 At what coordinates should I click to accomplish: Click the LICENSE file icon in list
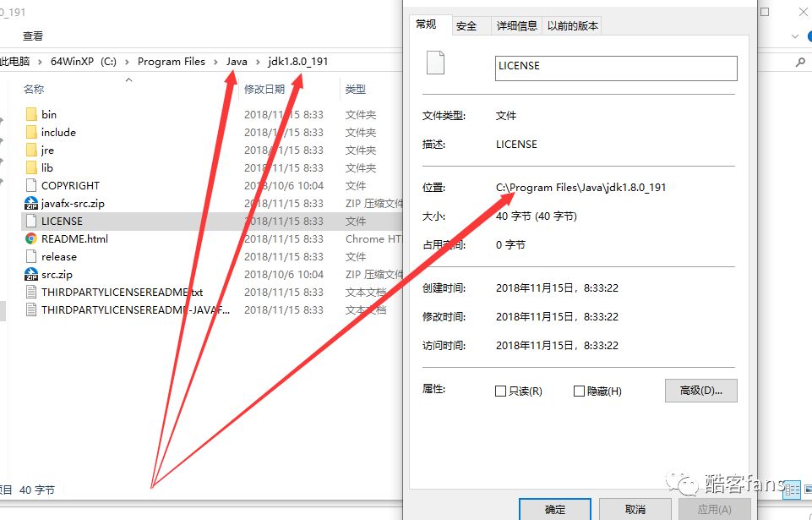point(31,221)
